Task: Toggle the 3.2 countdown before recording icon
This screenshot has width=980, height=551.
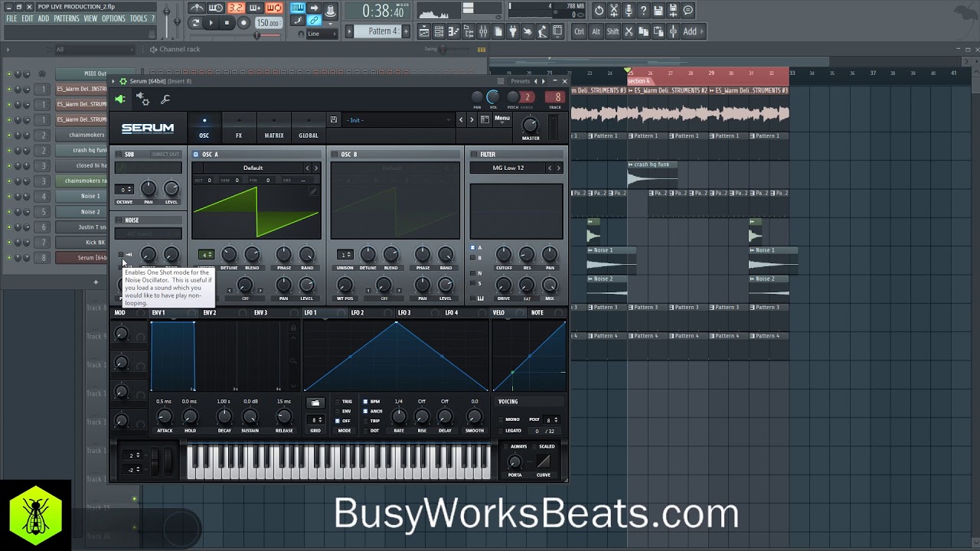Action: coord(235,8)
